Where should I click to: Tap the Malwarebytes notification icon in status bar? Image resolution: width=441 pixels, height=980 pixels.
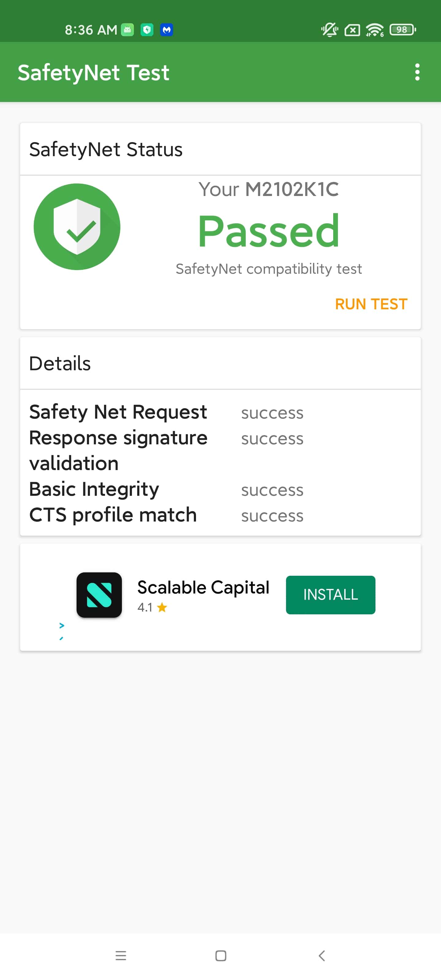tap(166, 30)
